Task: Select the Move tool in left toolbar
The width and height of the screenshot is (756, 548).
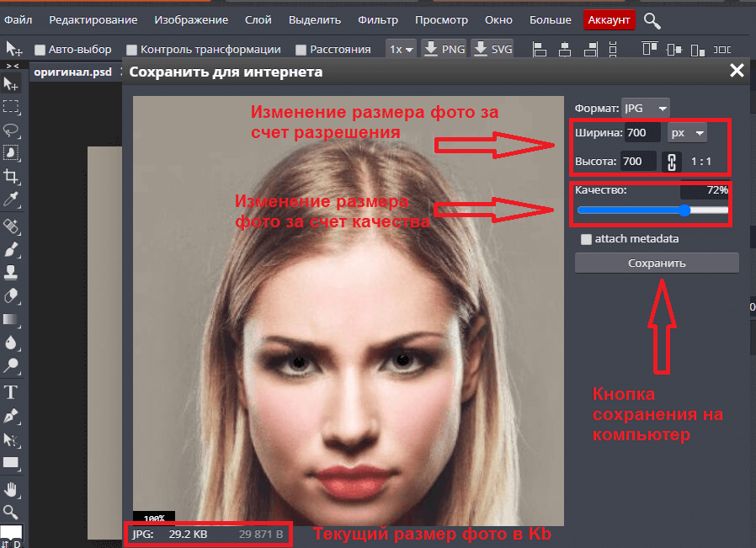Action: coord(11,84)
